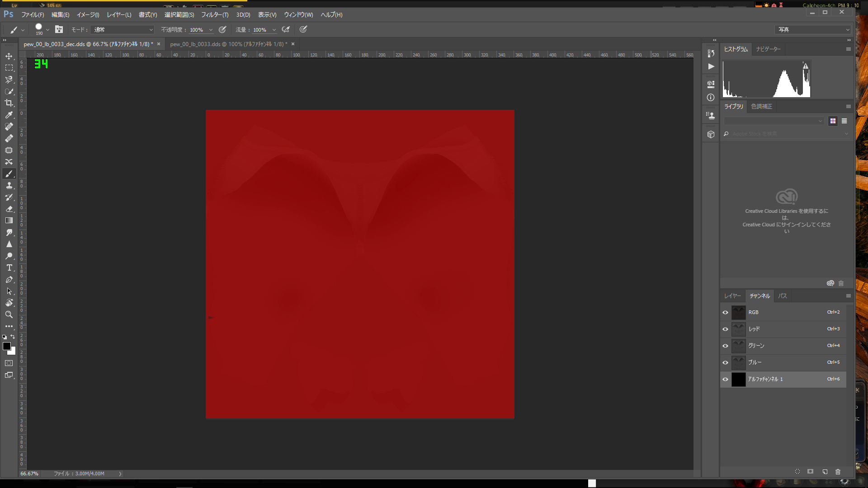This screenshot has width=868, height=488.
Task: Switch to the Layers panel tab
Action: [x=732, y=296]
